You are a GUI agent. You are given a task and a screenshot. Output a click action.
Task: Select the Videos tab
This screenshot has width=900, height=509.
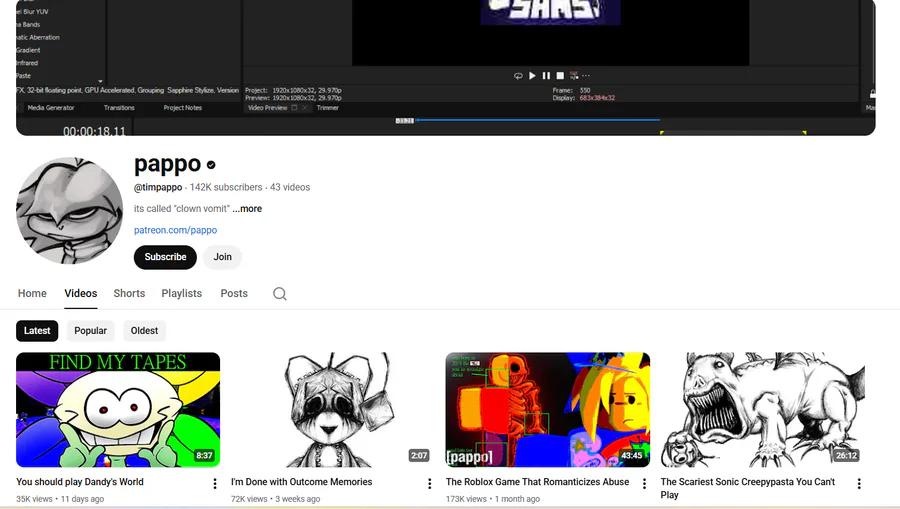click(80, 293)
